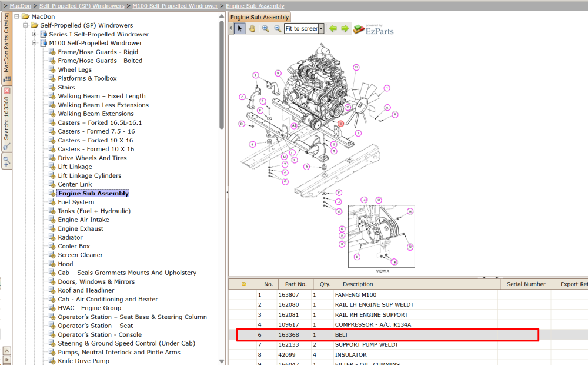Open Engine Air Intake
Image resolution: width=588 pixels, height=365 pixels.
point(83,220)
